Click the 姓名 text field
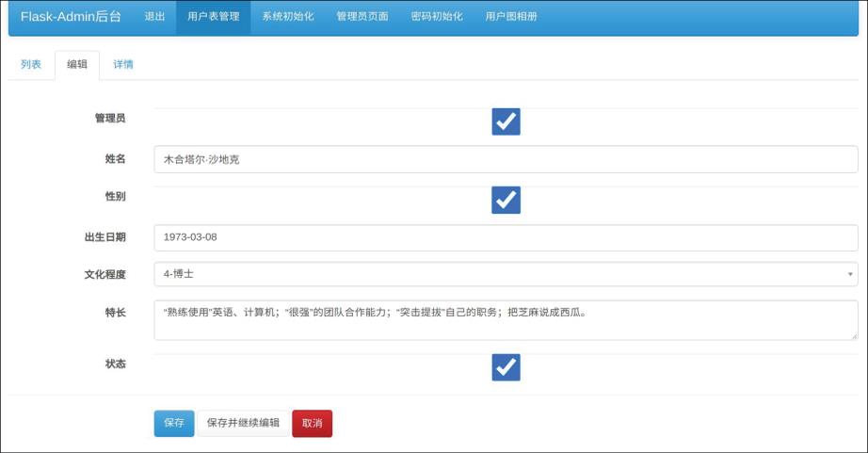 (x=506, y=159)
